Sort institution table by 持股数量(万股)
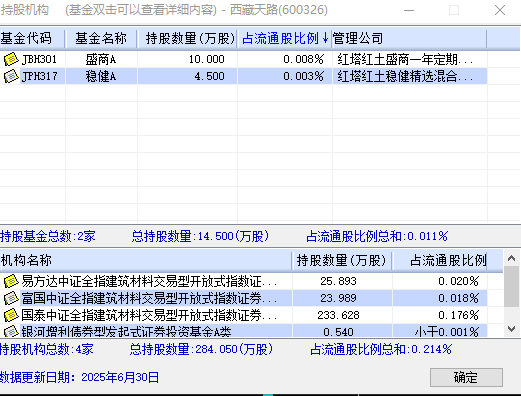This screenshot has height=396, width=521. pos(342,260)
